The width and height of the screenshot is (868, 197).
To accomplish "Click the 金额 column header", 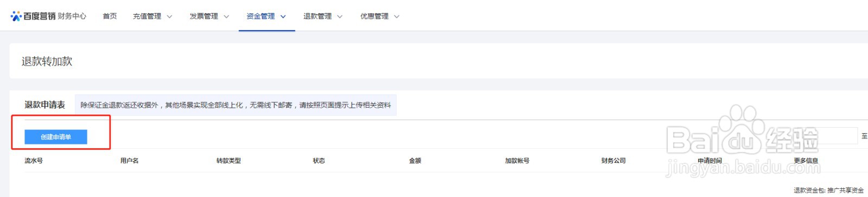I will (x=415, y=161).
